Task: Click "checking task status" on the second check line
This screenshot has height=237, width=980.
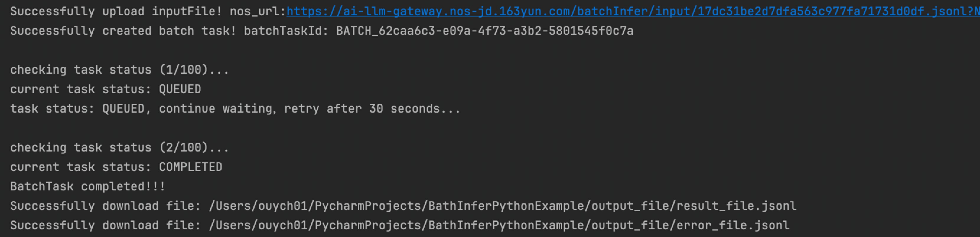Action: tap(81, 147)
